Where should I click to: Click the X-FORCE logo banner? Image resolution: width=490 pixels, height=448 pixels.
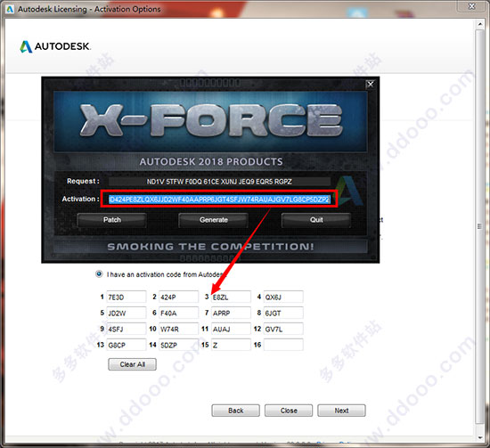pos(210,121)
